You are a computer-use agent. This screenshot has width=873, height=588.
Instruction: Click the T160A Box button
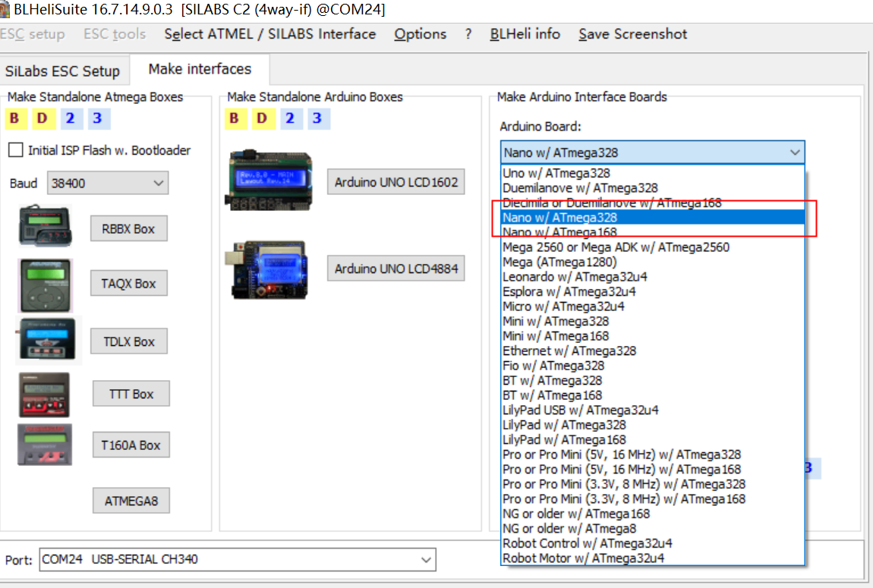tap(131, 445)
